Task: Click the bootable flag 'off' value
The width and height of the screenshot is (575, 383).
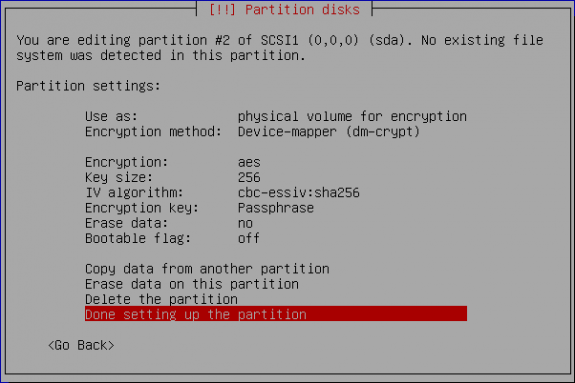Action: pyautogui.click(x=249, y=238)
